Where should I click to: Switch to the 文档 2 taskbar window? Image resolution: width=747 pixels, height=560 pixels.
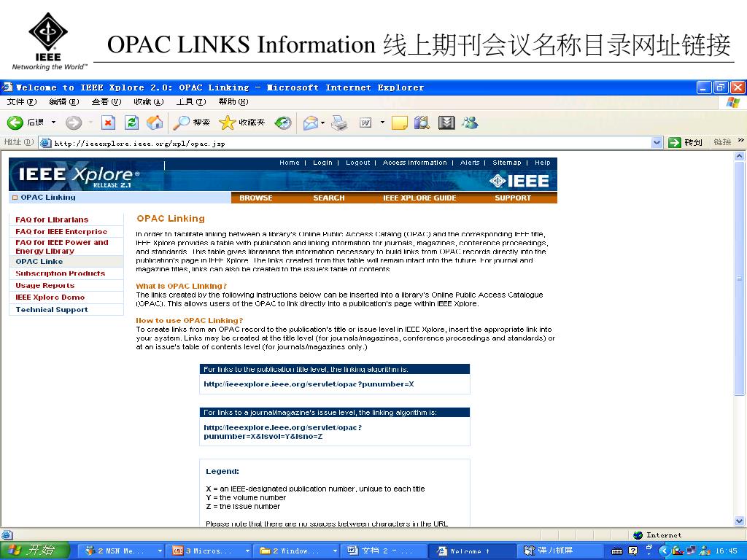point(385,551)
